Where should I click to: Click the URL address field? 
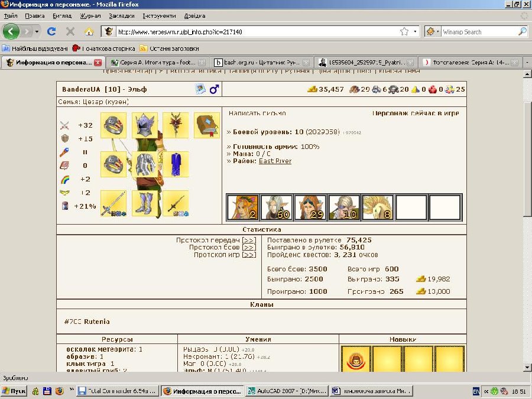(x=257, y=32)
